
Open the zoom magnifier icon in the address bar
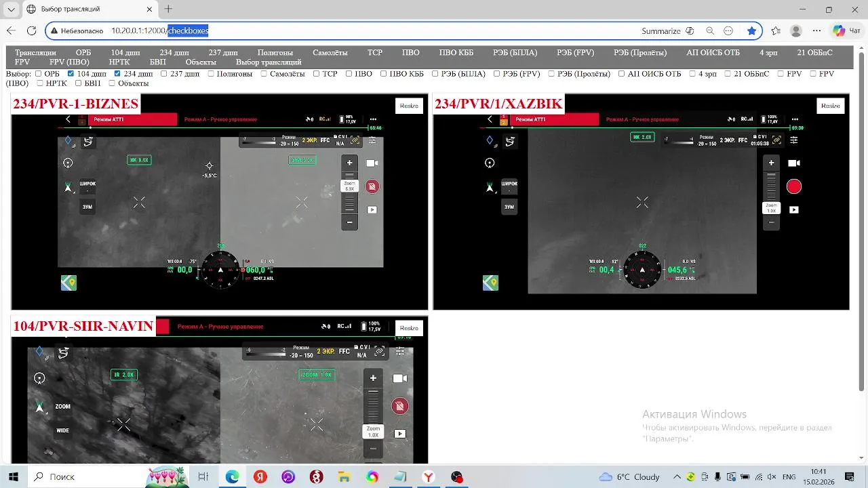coord(710,30)
